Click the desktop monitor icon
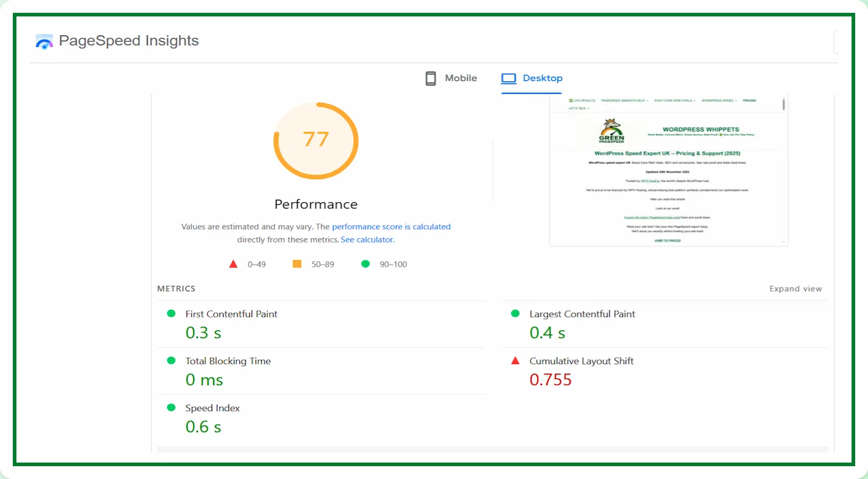The width and height of the screenshot is (868, 479). [508, 79]
